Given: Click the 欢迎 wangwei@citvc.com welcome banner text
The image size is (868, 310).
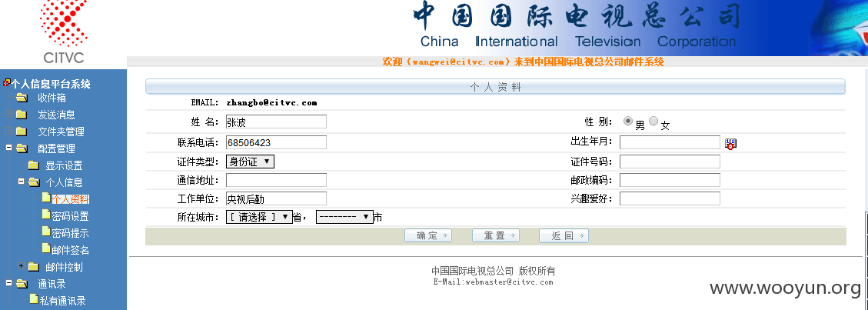Looking at the screenshot, I should 523,62.
